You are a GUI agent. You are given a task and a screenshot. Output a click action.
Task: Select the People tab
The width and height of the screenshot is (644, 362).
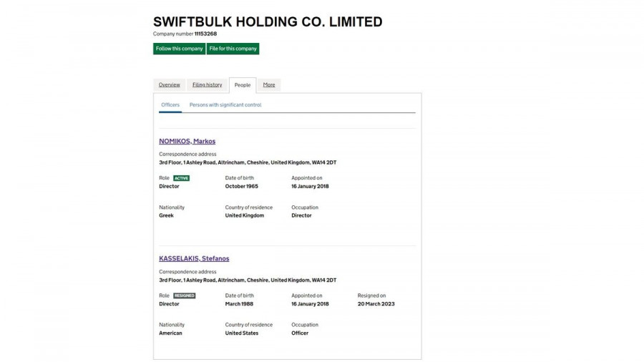pos(243,85)
